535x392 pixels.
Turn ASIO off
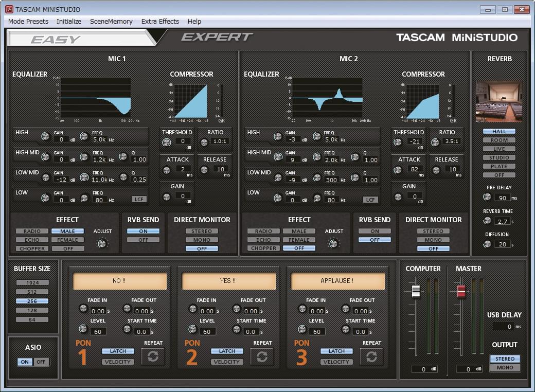coord(41,362)
